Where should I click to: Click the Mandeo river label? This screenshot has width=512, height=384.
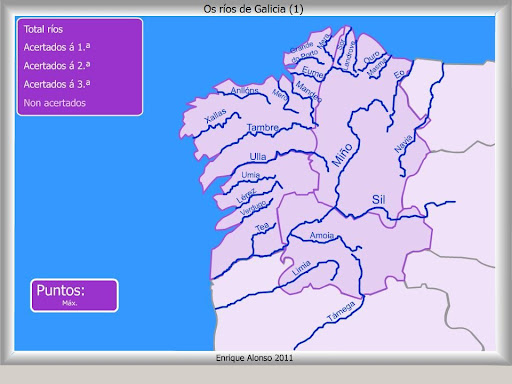(309, 92)
